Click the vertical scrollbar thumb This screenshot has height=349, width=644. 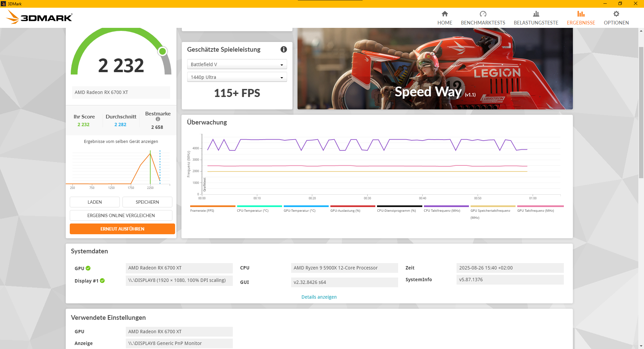641,112
